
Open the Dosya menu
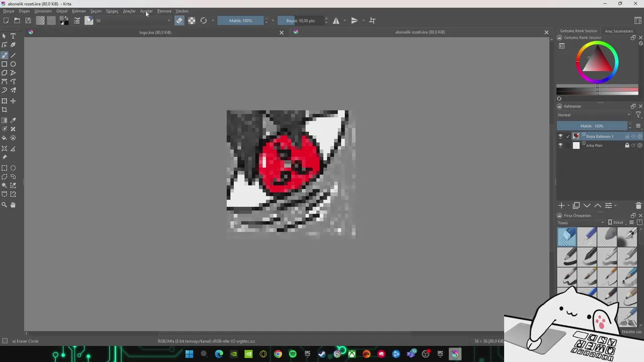[9, 11]
